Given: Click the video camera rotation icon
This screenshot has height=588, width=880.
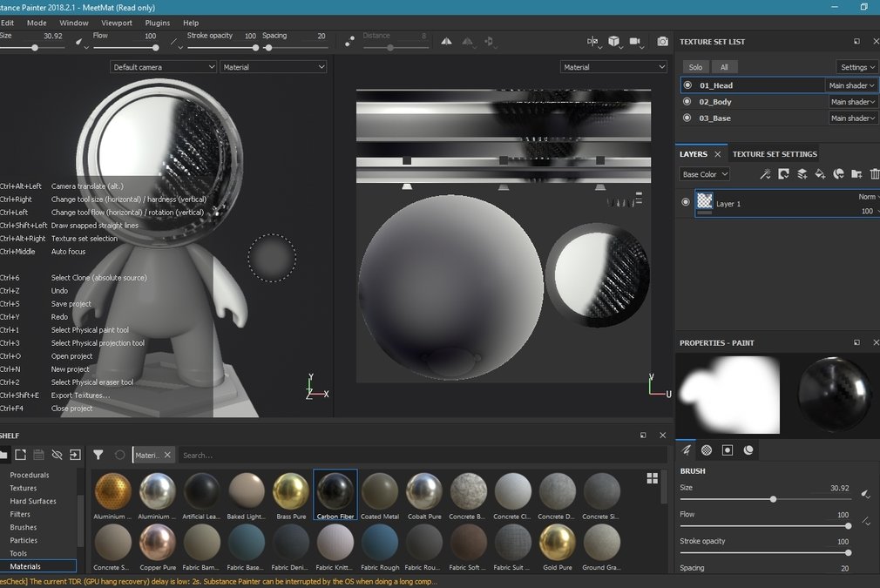Looking at the screenshot, I should [635, 41].
